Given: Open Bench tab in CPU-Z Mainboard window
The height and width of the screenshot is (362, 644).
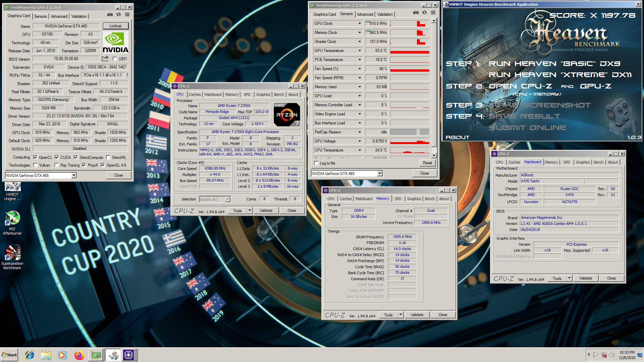Looking at the screenshot, I should pyautogui.click(x=598, y=162).
